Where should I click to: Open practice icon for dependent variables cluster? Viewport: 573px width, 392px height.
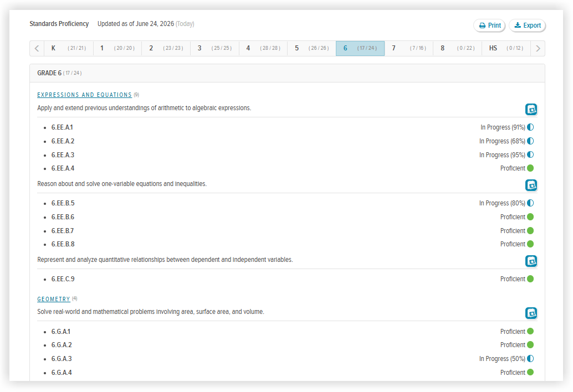pyautogui.click(x=531, y=261)
